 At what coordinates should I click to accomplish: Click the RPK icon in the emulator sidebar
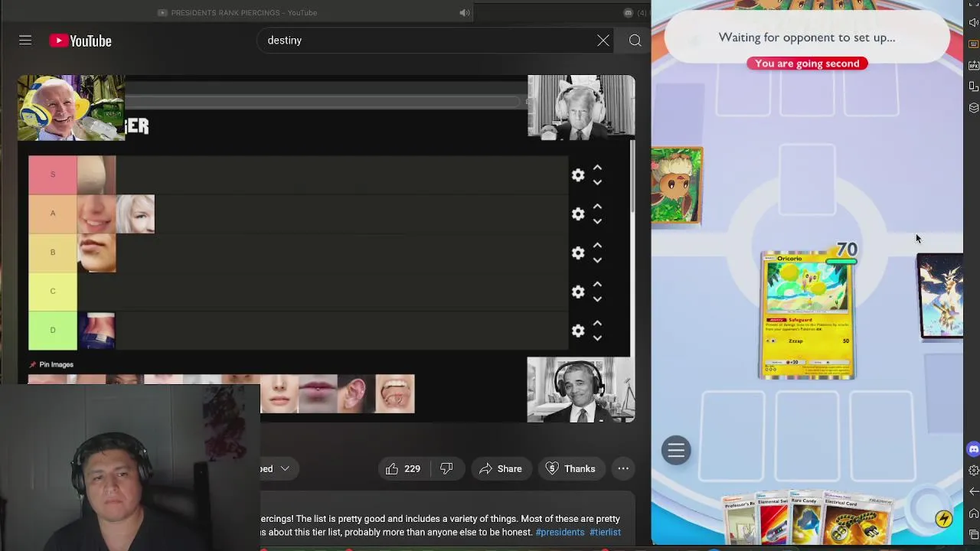pyautogui.click(x=973, y=65)
